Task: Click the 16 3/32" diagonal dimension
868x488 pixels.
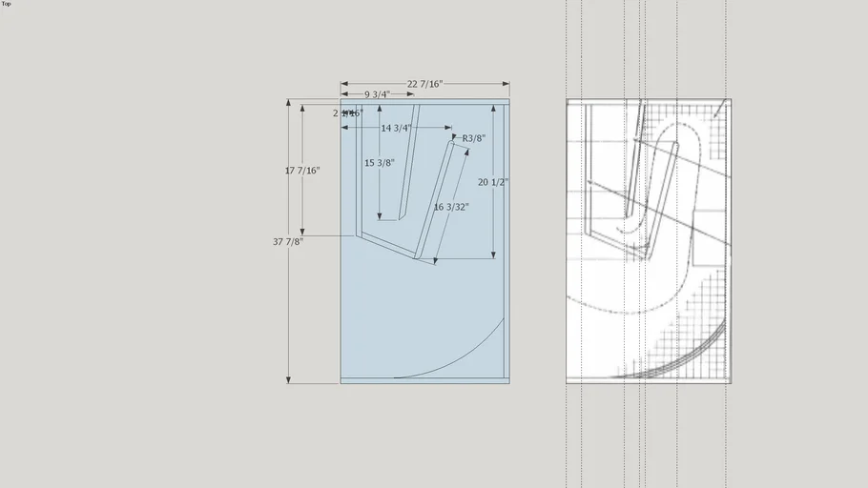Action: click(x=451, y=207)
